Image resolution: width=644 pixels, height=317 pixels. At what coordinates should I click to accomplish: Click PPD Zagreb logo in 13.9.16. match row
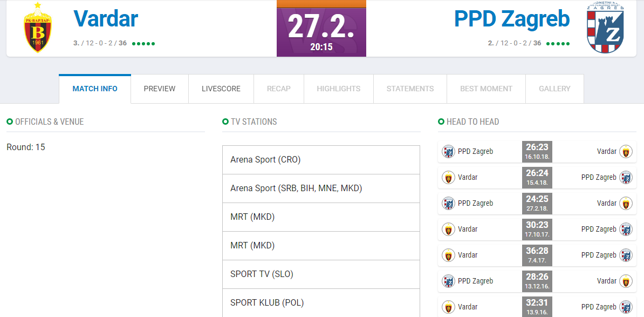coord(626,307)
